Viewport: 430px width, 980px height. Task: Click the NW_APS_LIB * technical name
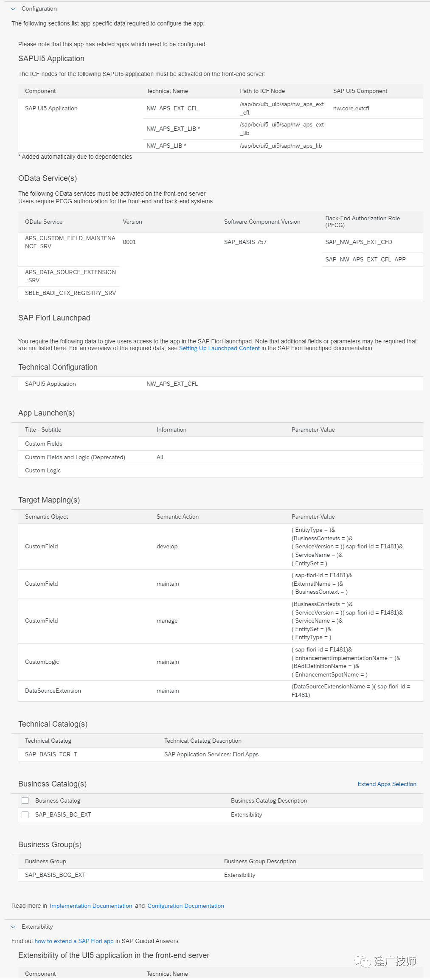(166, 146)
